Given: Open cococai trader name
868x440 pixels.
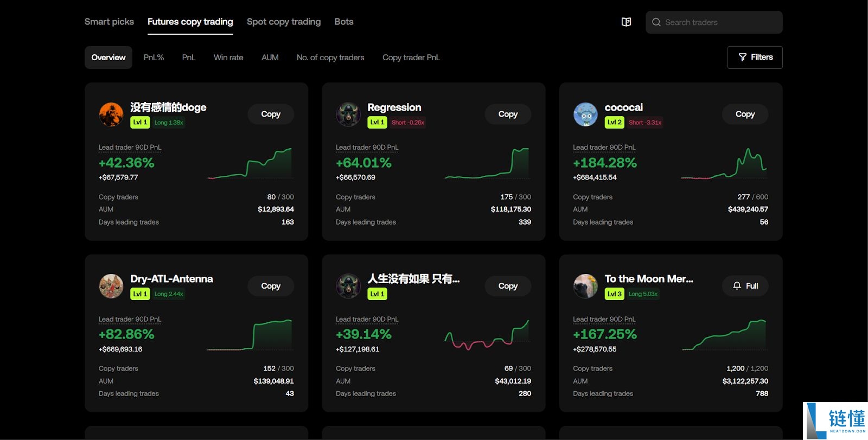Looking at the screenshot, I should click(624, 107).
